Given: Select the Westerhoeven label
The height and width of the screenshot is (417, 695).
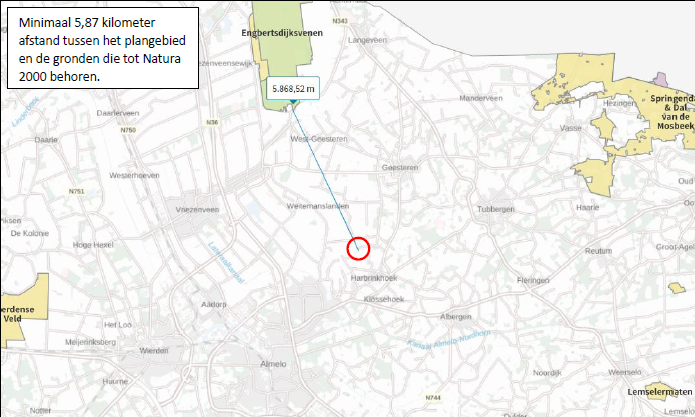Looking at the screenshot, I should (x=134, y=175).
